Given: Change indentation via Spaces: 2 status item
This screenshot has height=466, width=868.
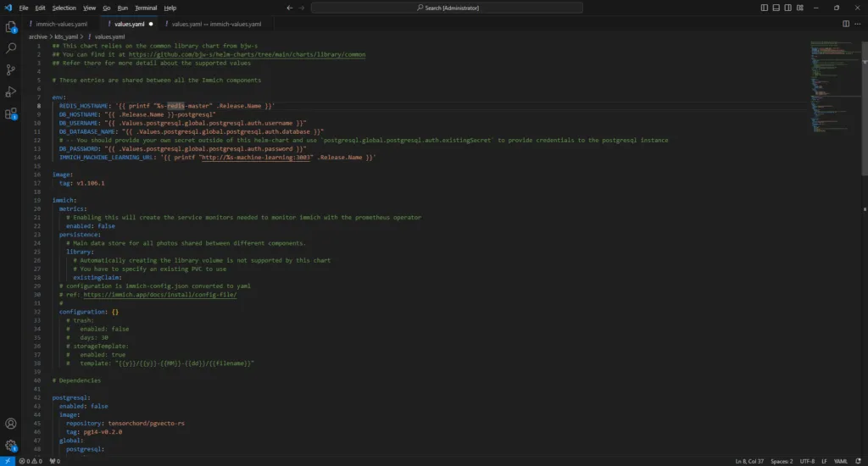Looking at the screenshot, I should click(782, 461).
